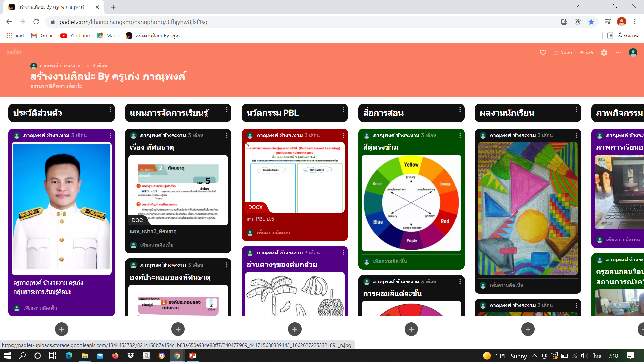
Task: Open the teacher portrait photo
Action: pos(62,208)
